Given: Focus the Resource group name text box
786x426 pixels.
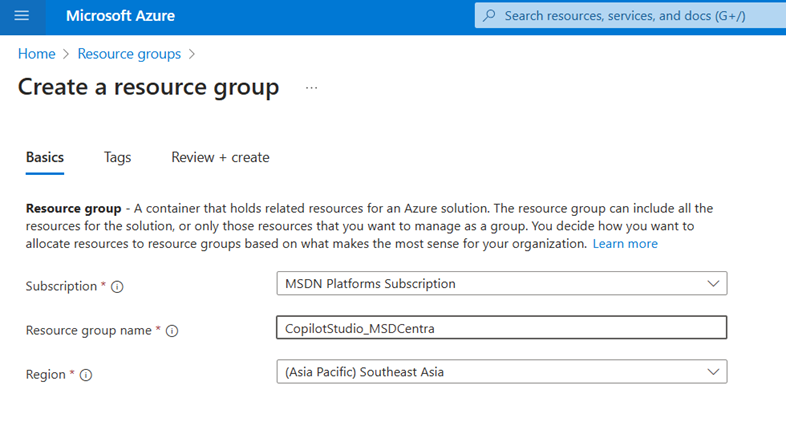Looking at the screenshot, I should coord(501,328).
